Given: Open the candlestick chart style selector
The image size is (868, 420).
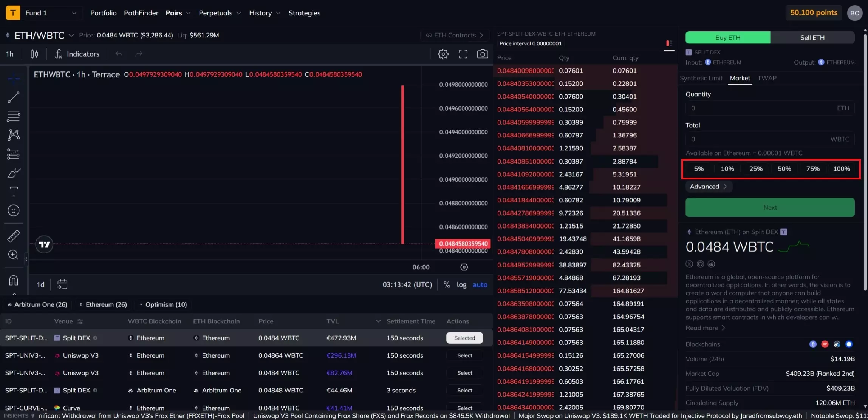Looking at the screenshot, I should pyautogui.click(x=34, y=54).
